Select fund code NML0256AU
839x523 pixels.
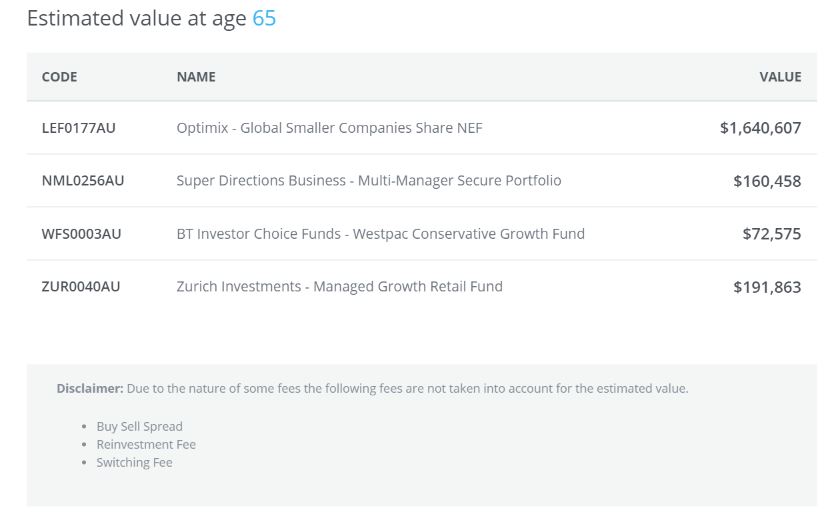tap(83, 181)
